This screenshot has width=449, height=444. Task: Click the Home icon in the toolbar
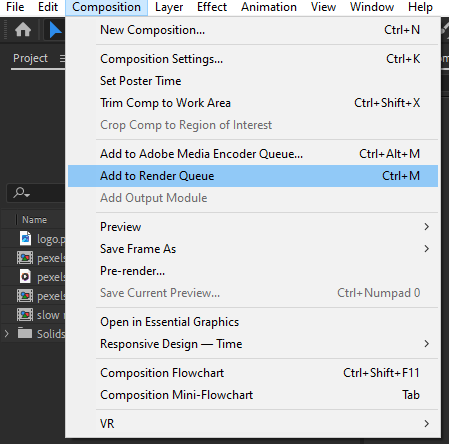[23, 30]
